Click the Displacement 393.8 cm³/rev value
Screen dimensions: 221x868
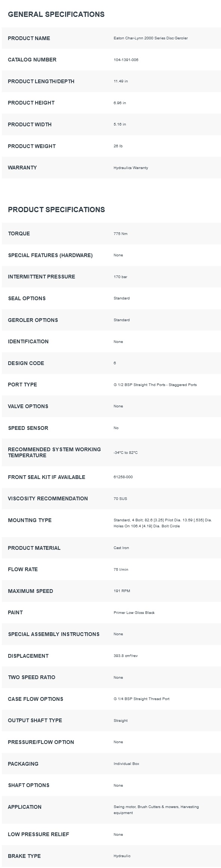click(126, 655)
